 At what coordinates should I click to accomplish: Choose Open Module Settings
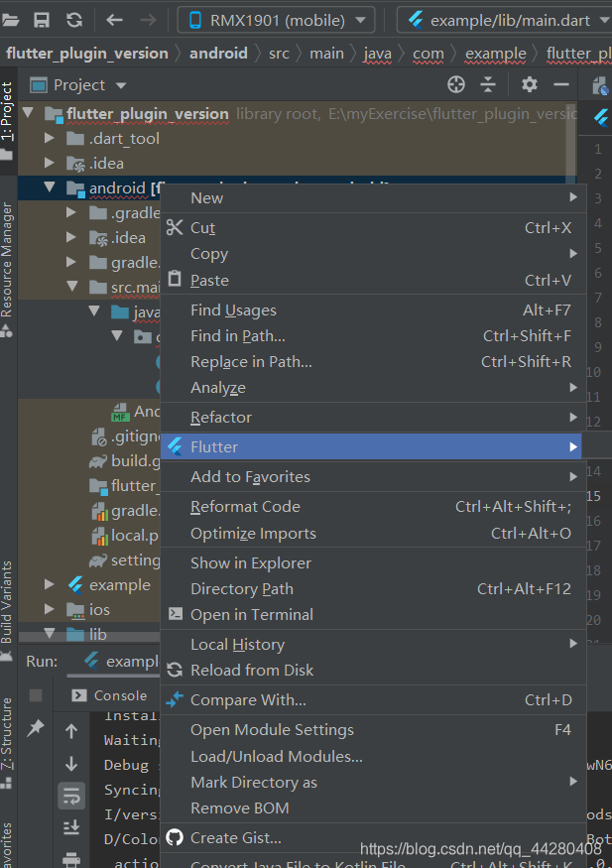373,730
